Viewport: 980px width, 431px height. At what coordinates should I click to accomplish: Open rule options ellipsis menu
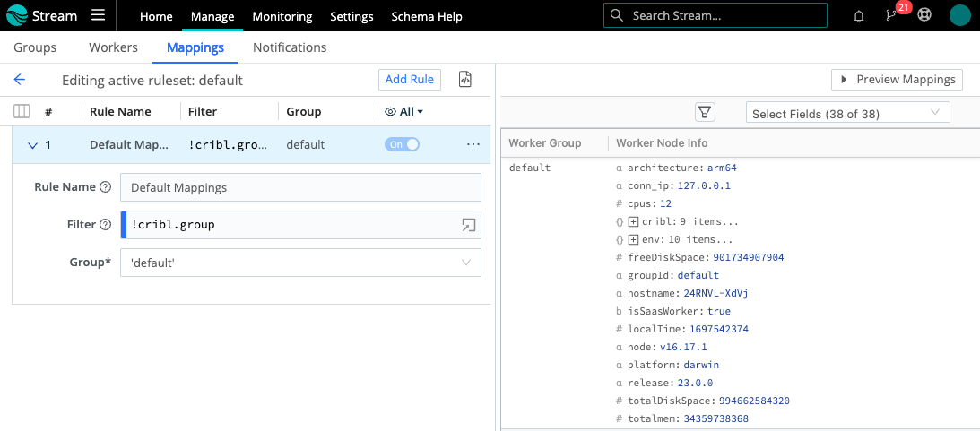point(473,145)
